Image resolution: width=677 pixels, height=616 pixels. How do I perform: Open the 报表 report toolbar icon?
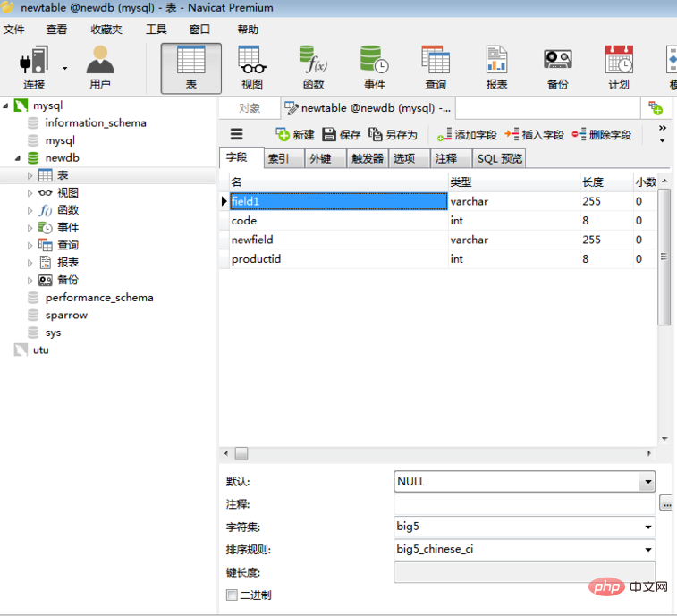[496, 67]
